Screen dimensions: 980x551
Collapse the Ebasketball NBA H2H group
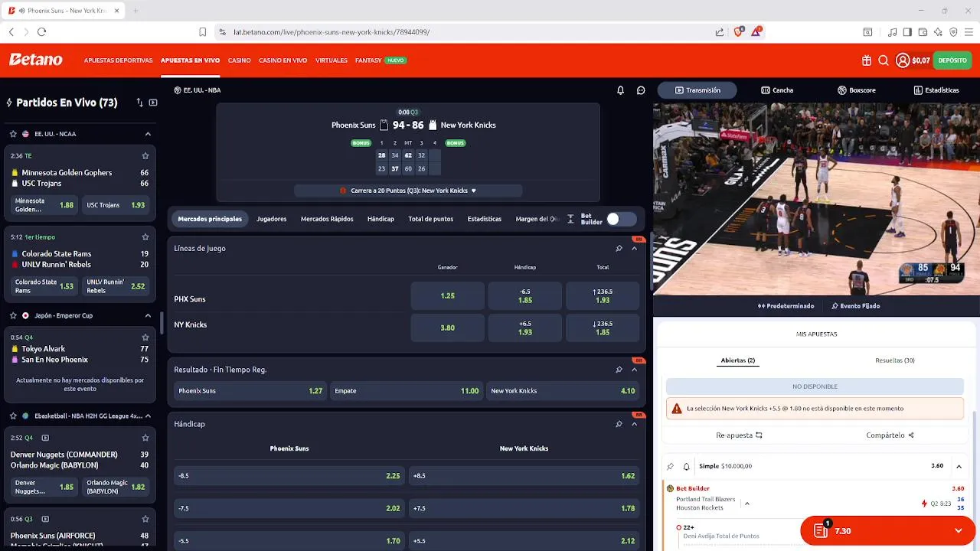148,416
